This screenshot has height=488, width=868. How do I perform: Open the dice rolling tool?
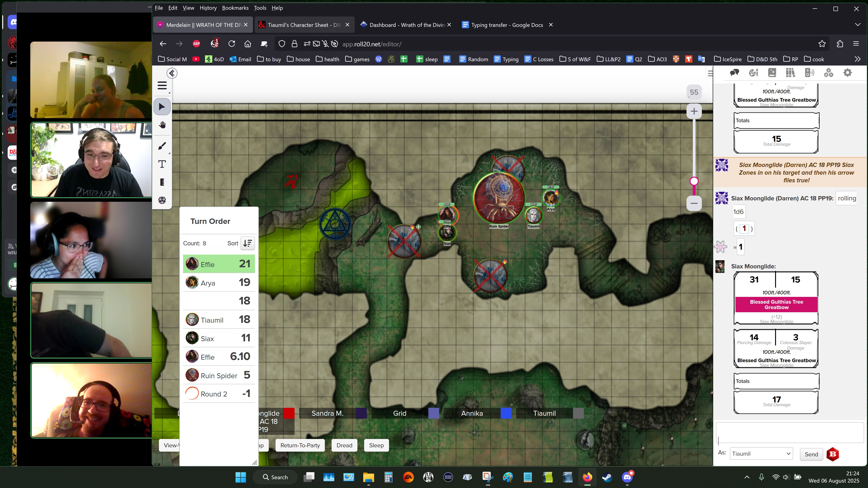click(x=162, y=200)
